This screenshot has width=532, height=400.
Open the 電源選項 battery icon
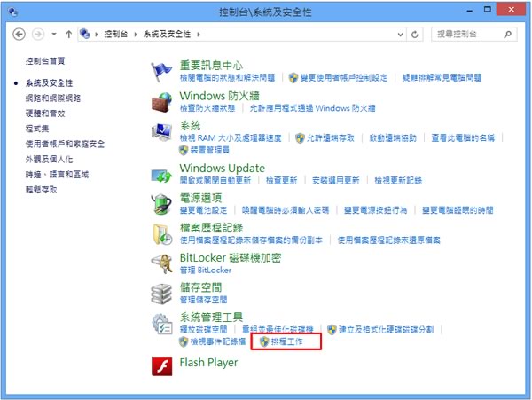tap(161, 204)
